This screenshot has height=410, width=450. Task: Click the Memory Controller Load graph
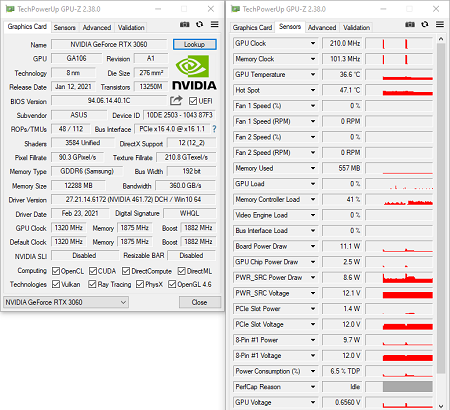coord(399,200)
